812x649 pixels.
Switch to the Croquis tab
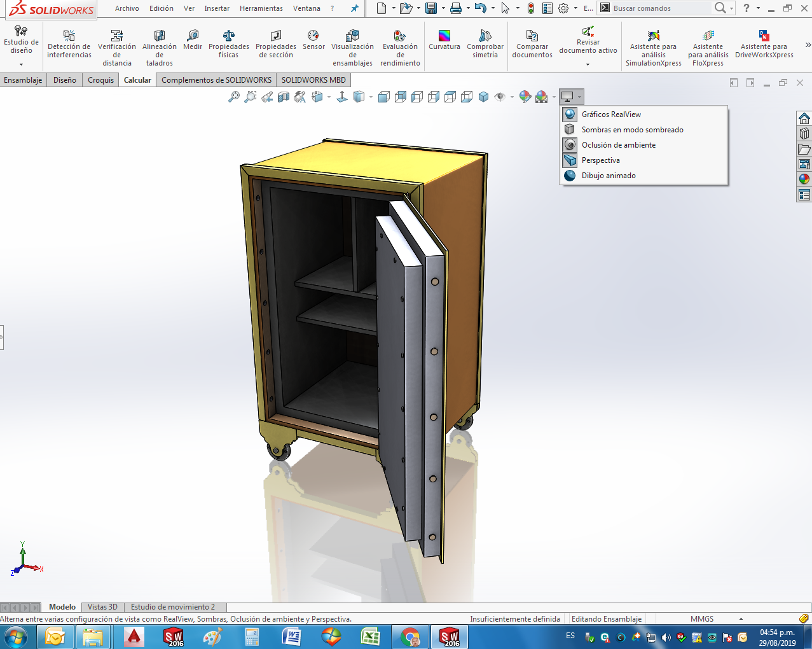(x=100, y=80)
